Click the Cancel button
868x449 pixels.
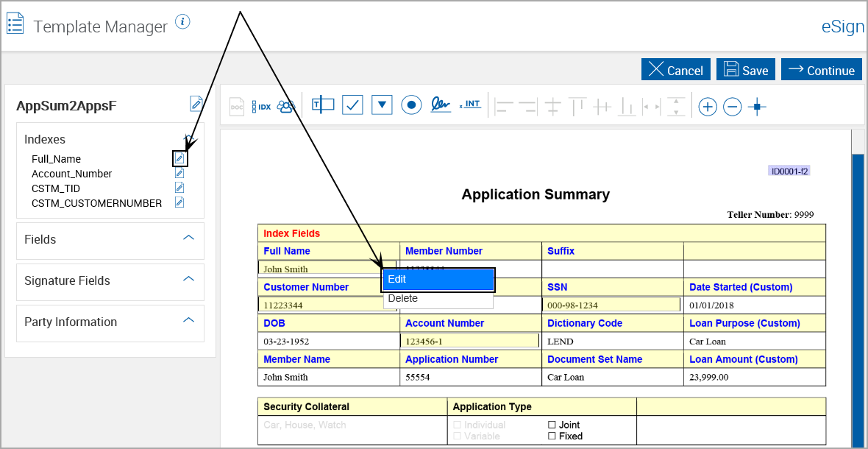click(675, 70)
